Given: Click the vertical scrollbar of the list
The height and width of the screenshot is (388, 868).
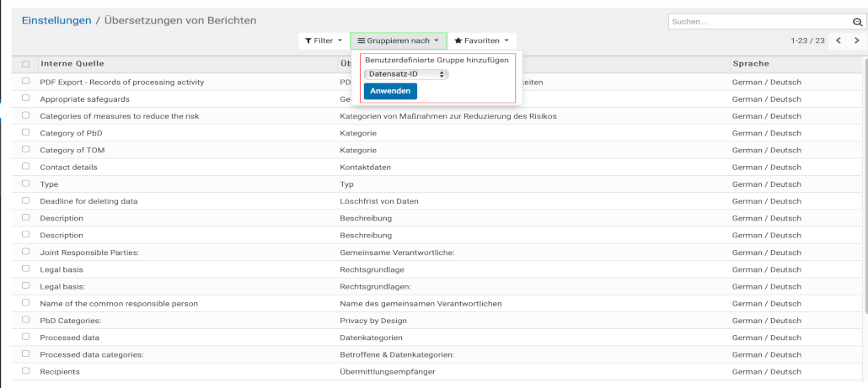Looking at the screenshot, I should point(864,185).
